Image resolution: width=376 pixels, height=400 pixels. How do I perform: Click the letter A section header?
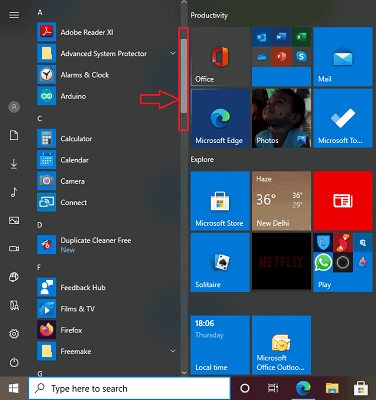[40, 13]
